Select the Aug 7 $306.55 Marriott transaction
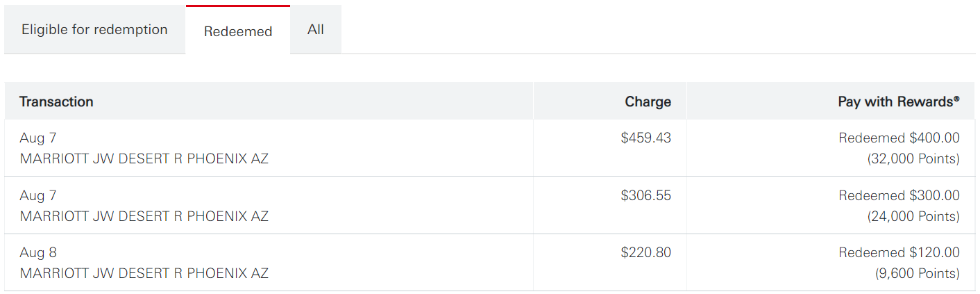980x294 pixels. (144, 216)
